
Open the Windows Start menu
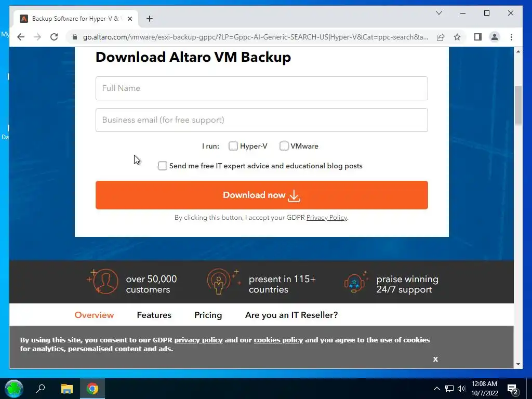pyautogui.click(x=14, y=389)
